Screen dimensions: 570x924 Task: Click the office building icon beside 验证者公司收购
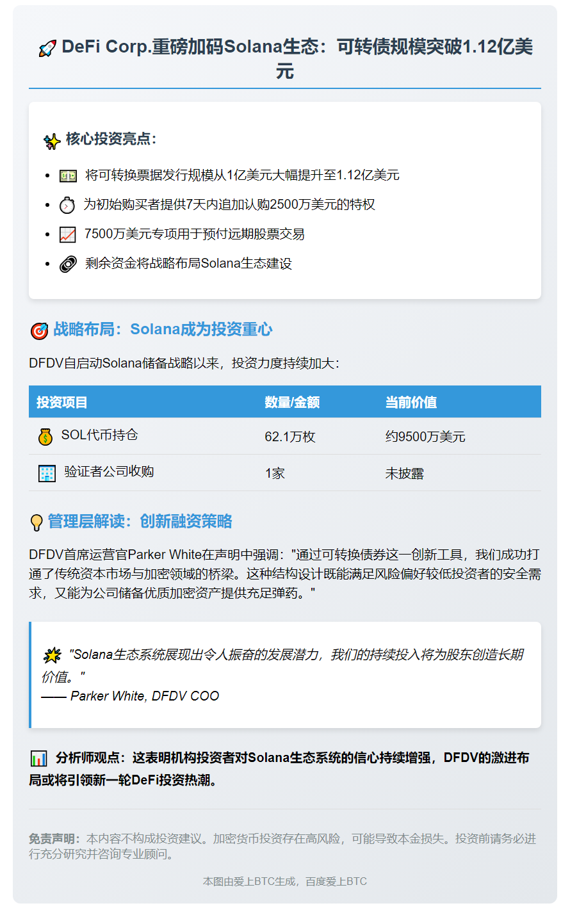[x=47, y=473]
